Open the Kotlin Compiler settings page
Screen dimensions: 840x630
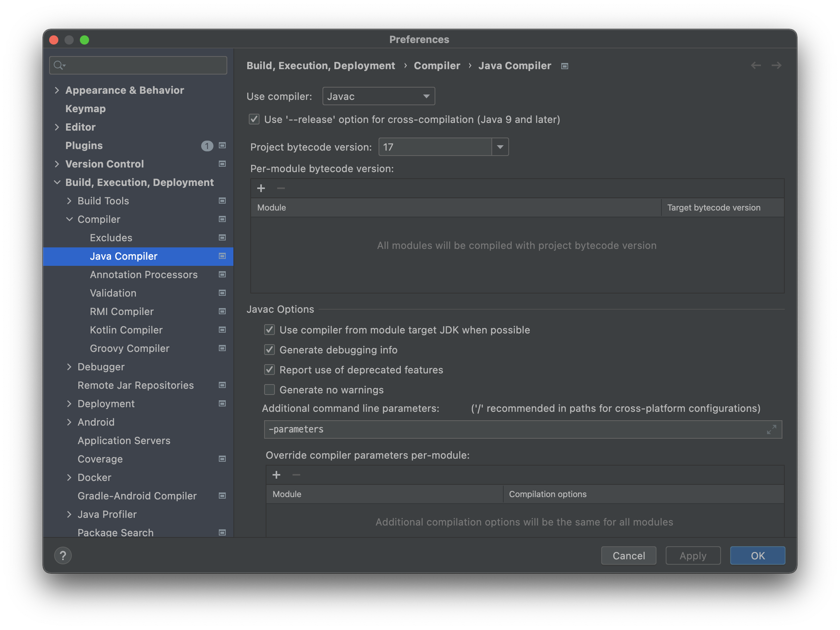126,330
